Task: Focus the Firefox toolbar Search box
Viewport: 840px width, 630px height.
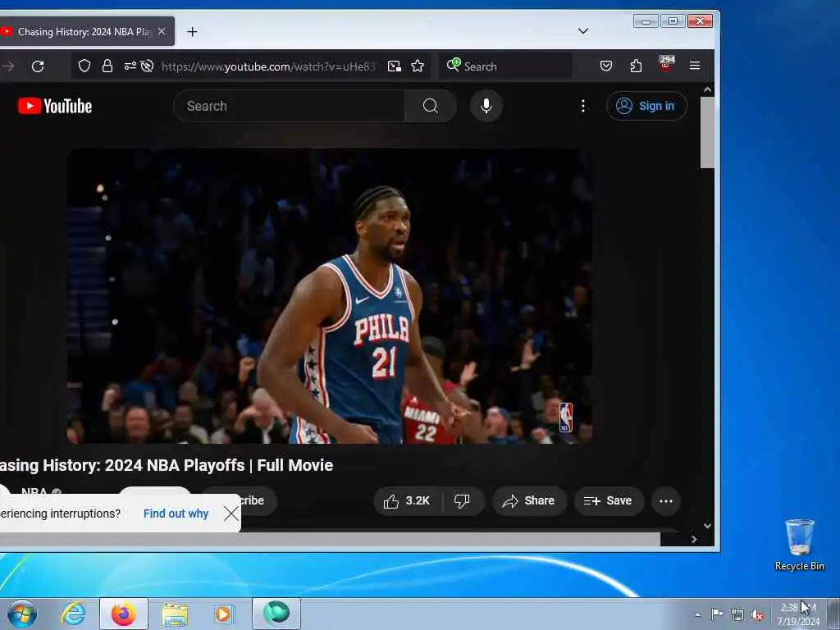Action: click(505, 66)
